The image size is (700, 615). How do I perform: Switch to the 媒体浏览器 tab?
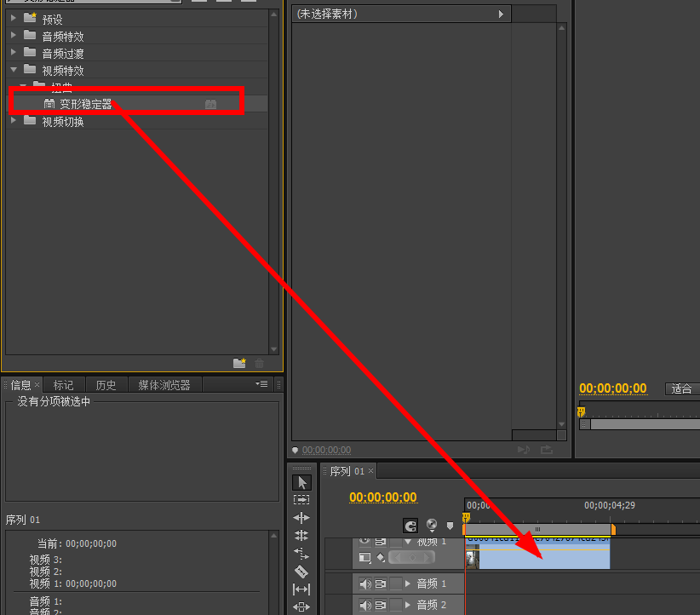tap(164, 384)
